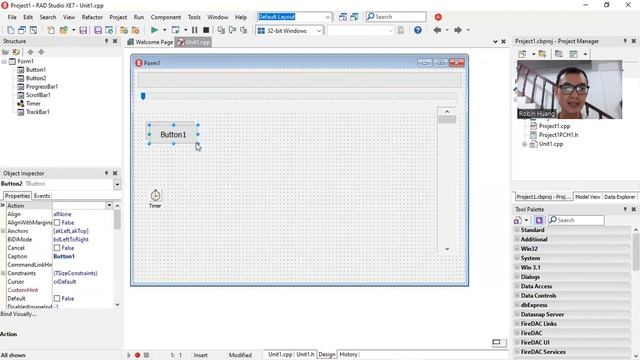Image resolution: width=640 pixels, height=360 pixels.
Task: Select Button2 in Structure tree
Action: [36, 78]
